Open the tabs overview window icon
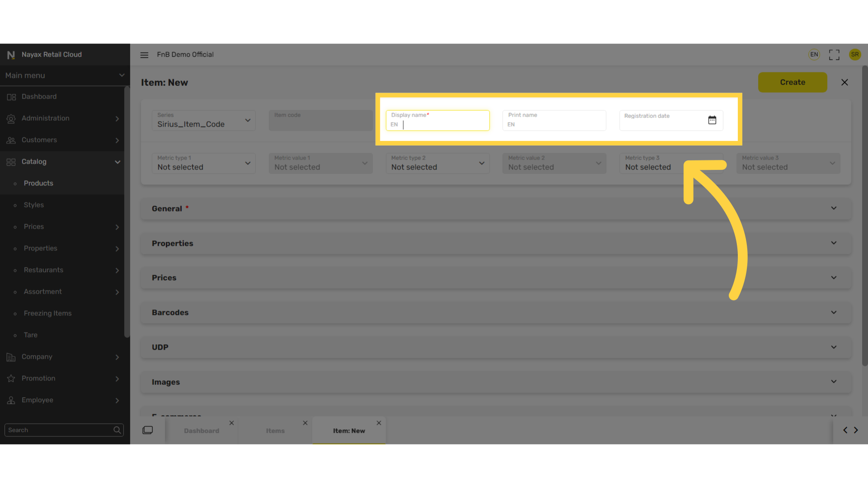 [148, 430]
